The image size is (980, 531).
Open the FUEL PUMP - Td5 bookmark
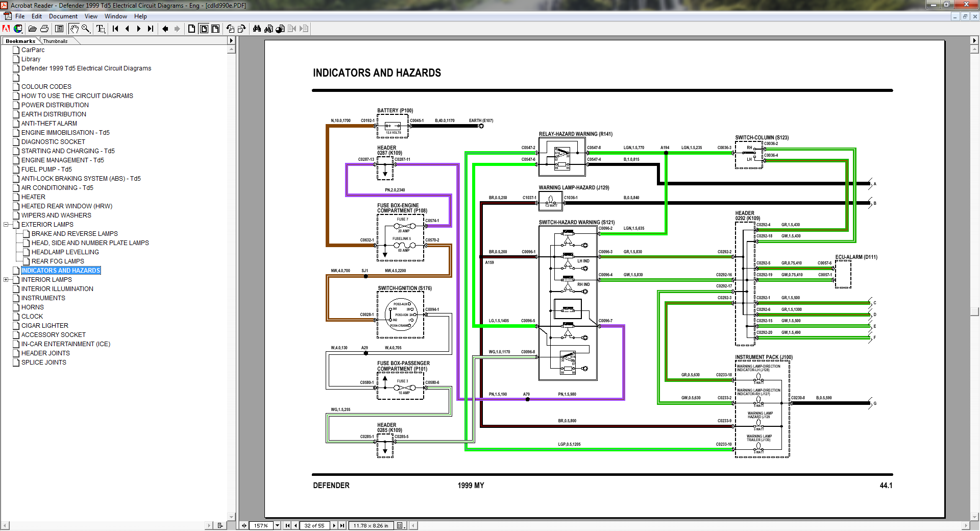click(46, 170)
